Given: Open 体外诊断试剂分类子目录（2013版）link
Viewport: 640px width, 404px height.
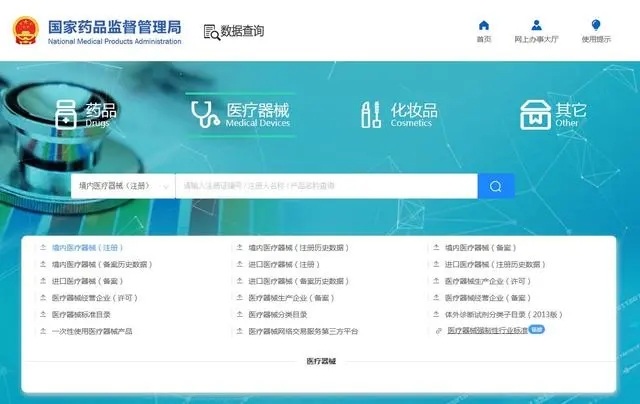Looking at the screenshot, I should pos(504,315).
